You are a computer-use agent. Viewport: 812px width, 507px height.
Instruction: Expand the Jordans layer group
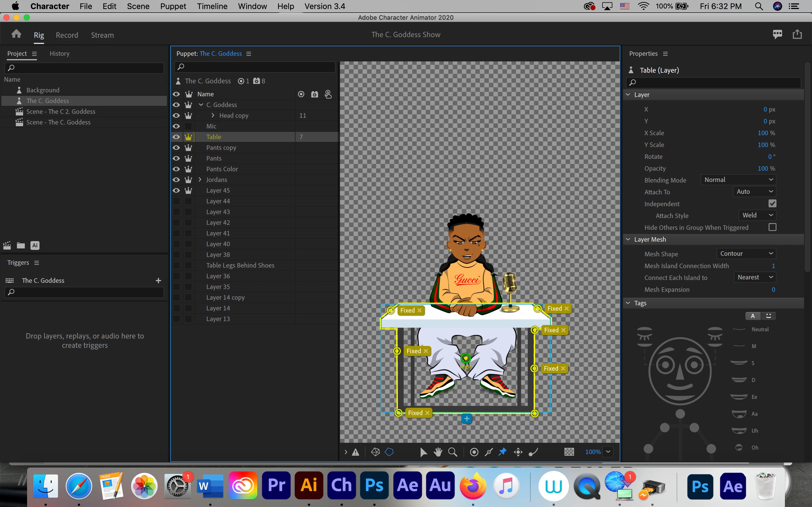tap(200, 180)
